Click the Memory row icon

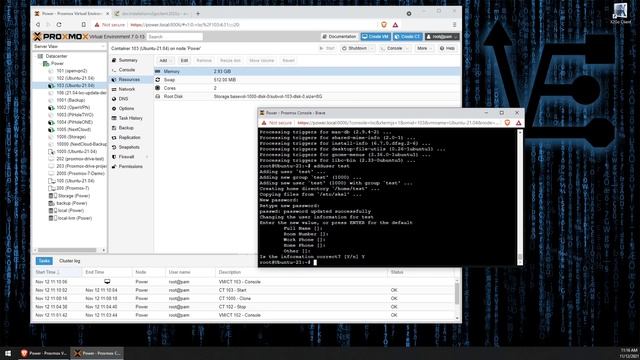[x=158, y=71]
